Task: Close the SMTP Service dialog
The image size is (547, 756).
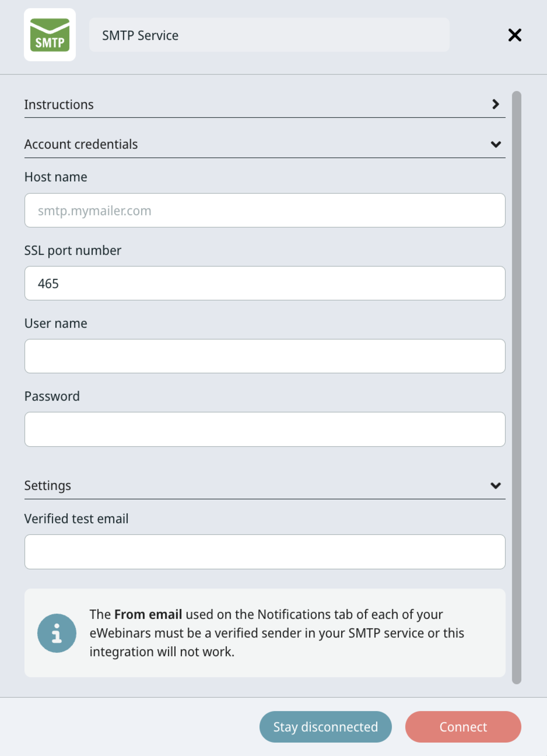Action: [514, 35]
